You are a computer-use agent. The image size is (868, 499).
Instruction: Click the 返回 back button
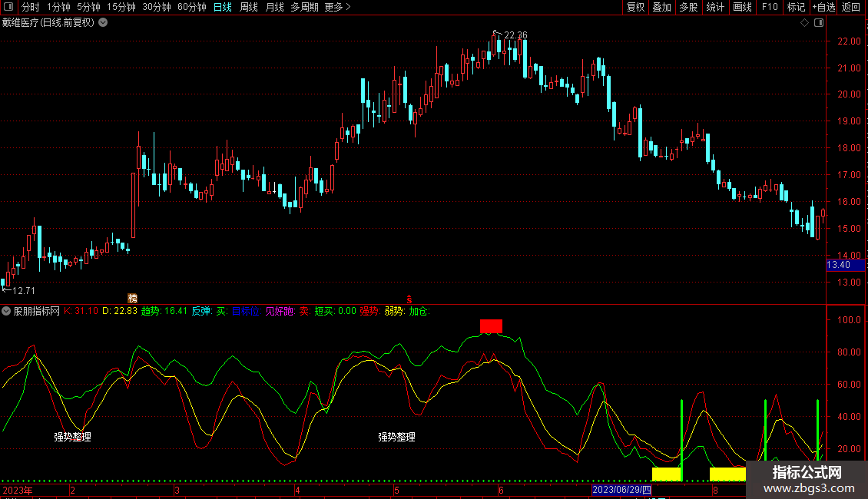pyautogui.click(x=851, y=8)
